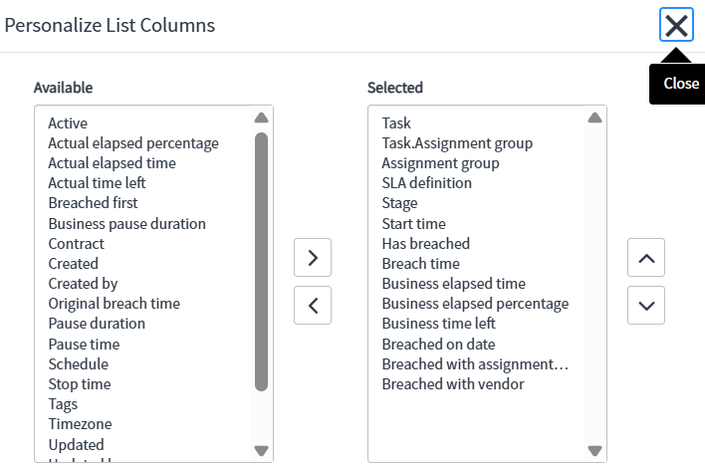This screenshot has width=705, height=468.
Task: Select Task.Assignment group in Selected list
Action: coord(457,143)
